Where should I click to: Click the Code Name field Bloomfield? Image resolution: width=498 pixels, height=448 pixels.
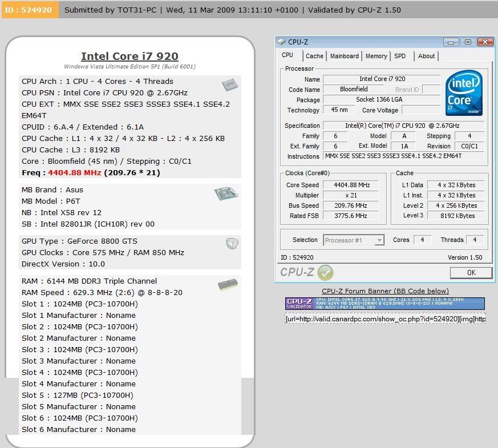coord(354,89)
